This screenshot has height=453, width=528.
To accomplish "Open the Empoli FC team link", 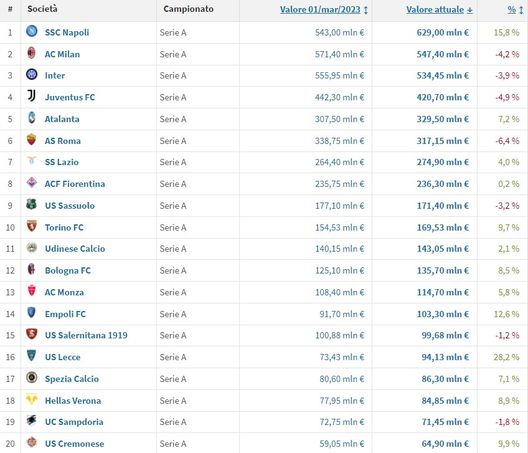I will (65, 314).
